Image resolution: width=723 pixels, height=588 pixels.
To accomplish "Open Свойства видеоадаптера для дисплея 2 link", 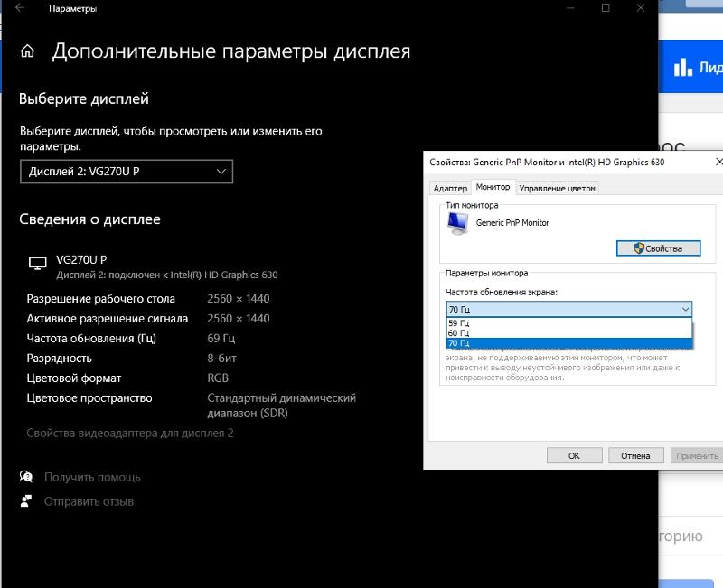I will click(130, 434).
